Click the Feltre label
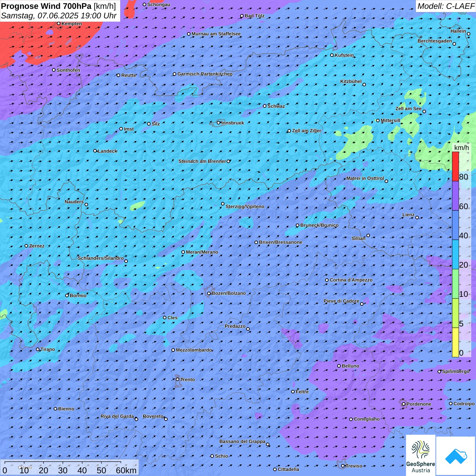This screenshot has width=476, height=476. (x=302, y=392)
